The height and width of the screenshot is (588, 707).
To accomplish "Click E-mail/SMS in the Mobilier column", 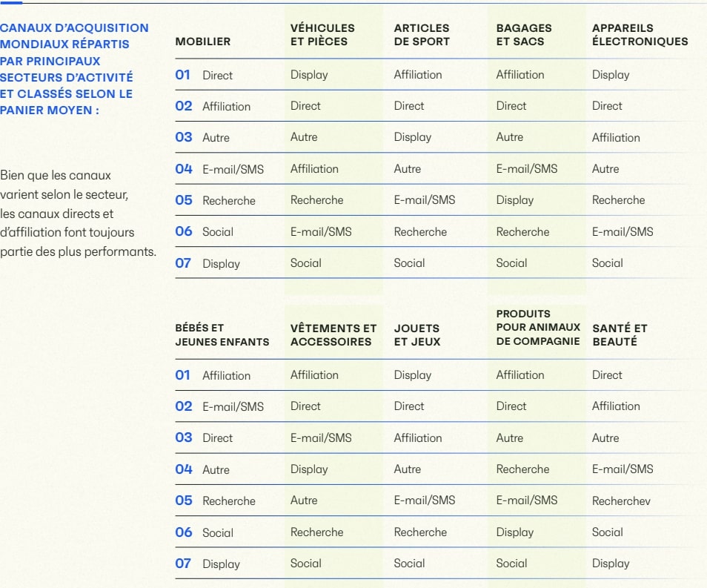I will [233, 169].
